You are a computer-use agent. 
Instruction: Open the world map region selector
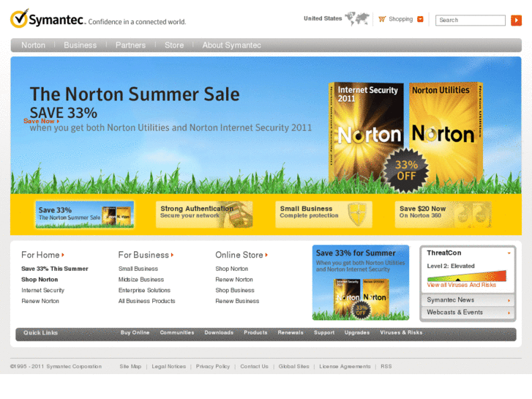[x=357, y=19]
